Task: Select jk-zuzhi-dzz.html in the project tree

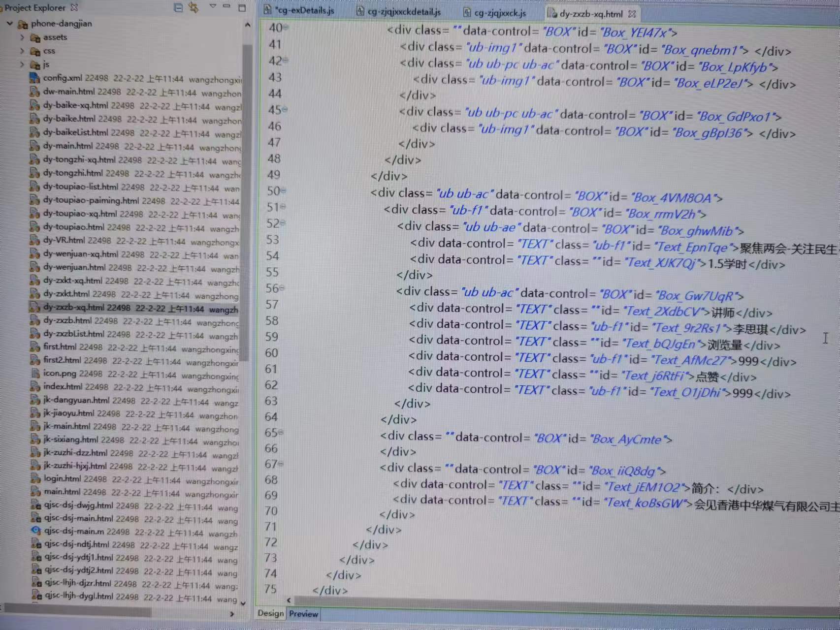Action: coord(134,453)
